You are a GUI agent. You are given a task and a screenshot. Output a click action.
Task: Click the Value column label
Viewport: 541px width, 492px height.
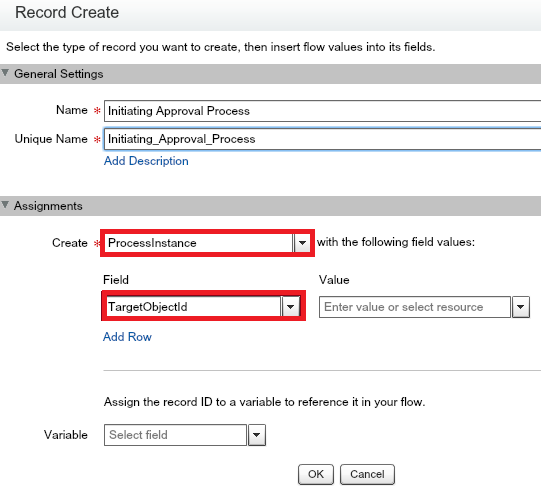[334, 280]
